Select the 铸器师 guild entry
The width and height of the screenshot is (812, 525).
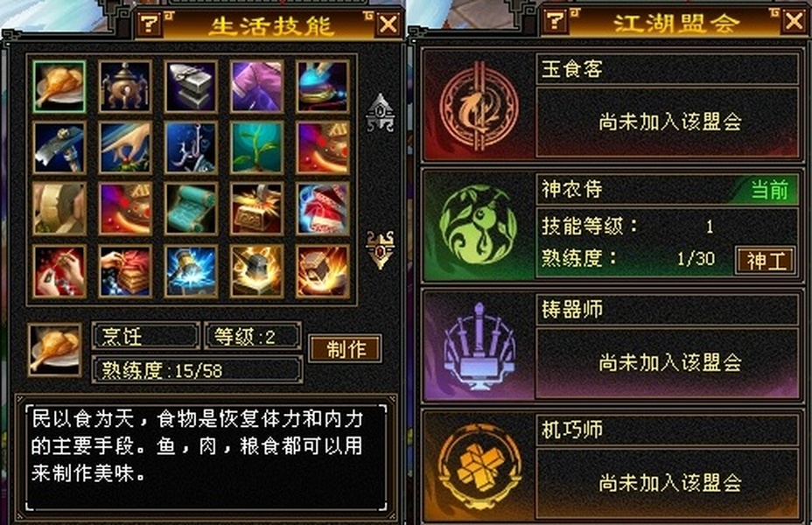[x=612, y=346]
